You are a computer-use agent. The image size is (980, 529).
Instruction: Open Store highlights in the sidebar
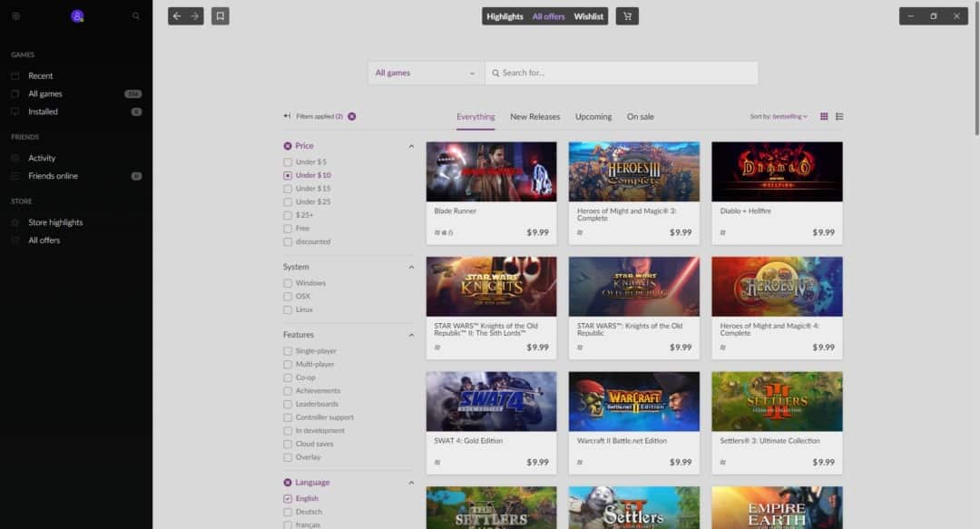[x=55, y=222]
